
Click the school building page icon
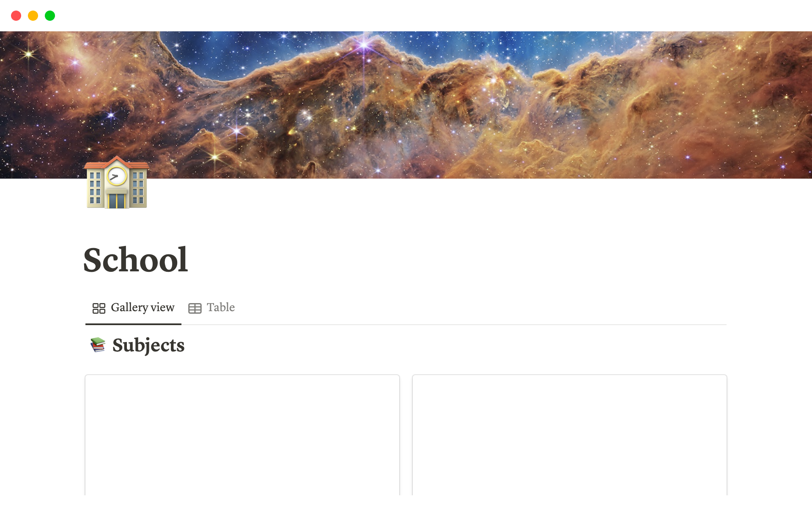(x=117, y=182)
